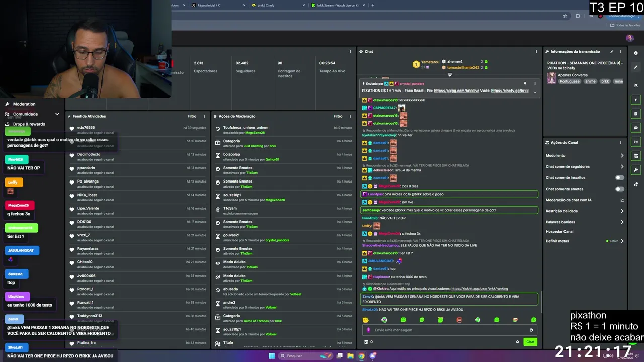
Task: Click the Portuguese stream tag
Action: point(570,81)
